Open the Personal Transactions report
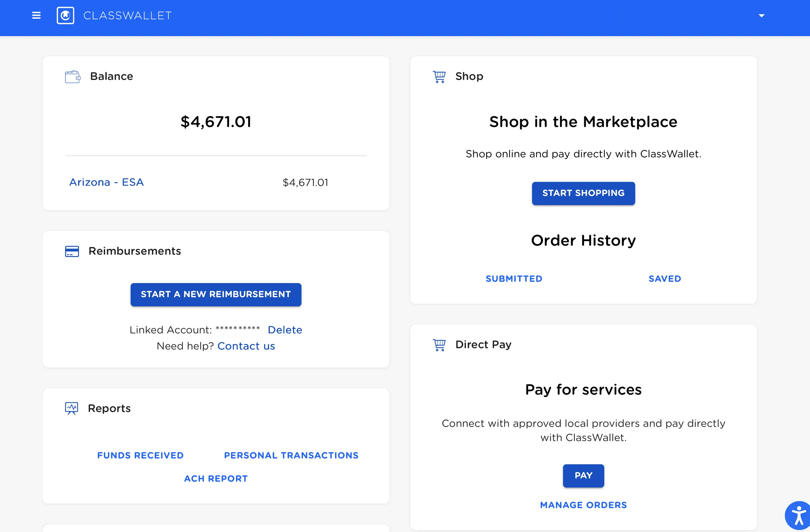 [x=291, y=455]
